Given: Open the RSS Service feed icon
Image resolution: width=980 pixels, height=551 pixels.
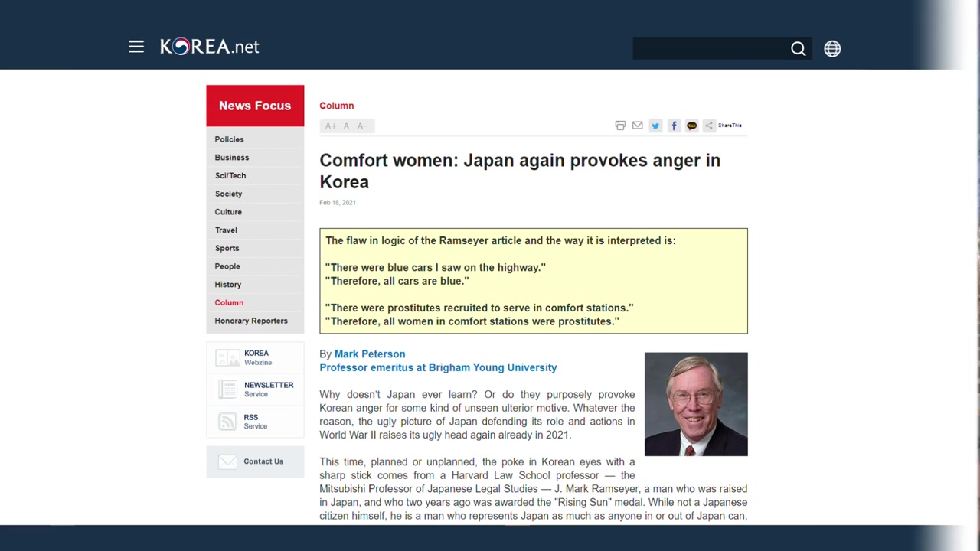Looking at the screenshot, I should 227,422.
